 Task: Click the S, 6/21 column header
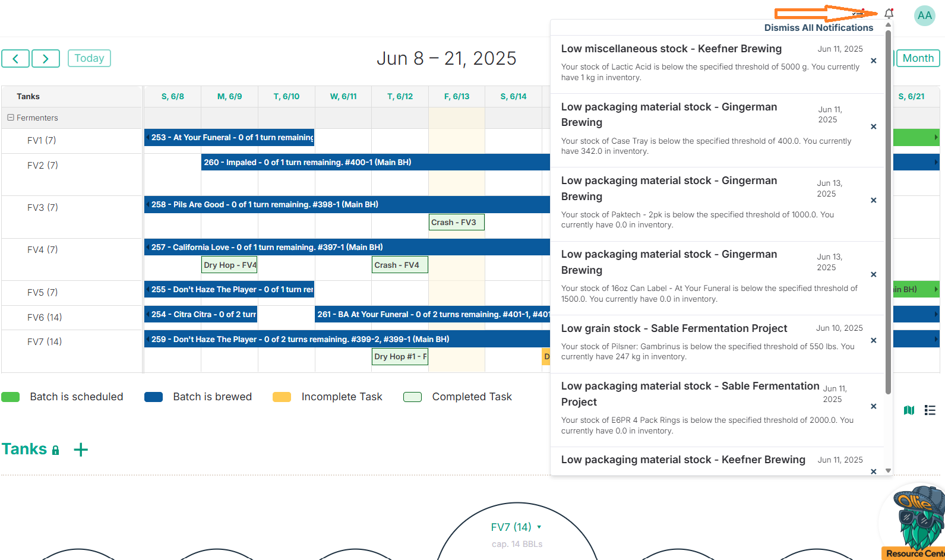(x=911, y=96)
